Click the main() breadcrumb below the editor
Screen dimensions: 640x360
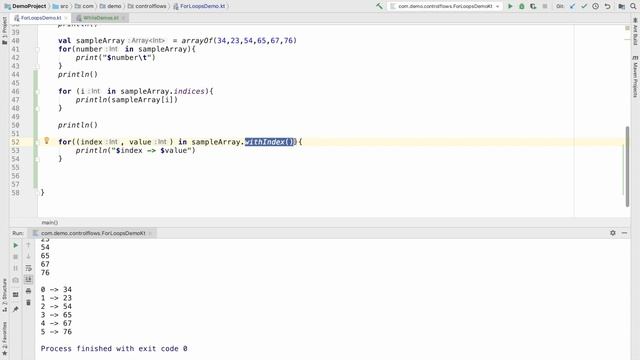(50, 222)
